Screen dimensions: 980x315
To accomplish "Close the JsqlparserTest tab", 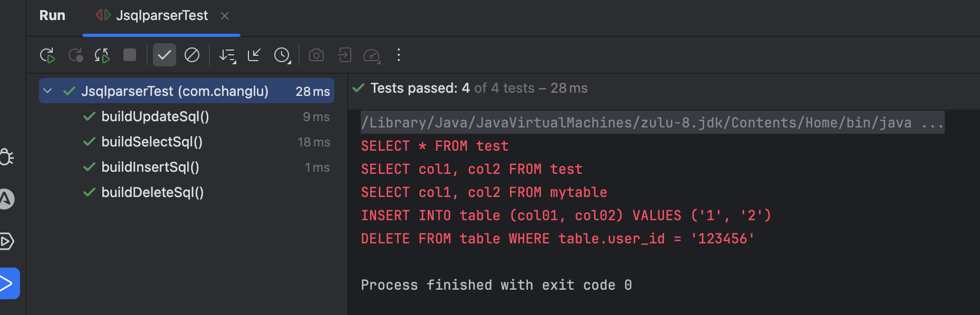I will [x=225, y=16].
